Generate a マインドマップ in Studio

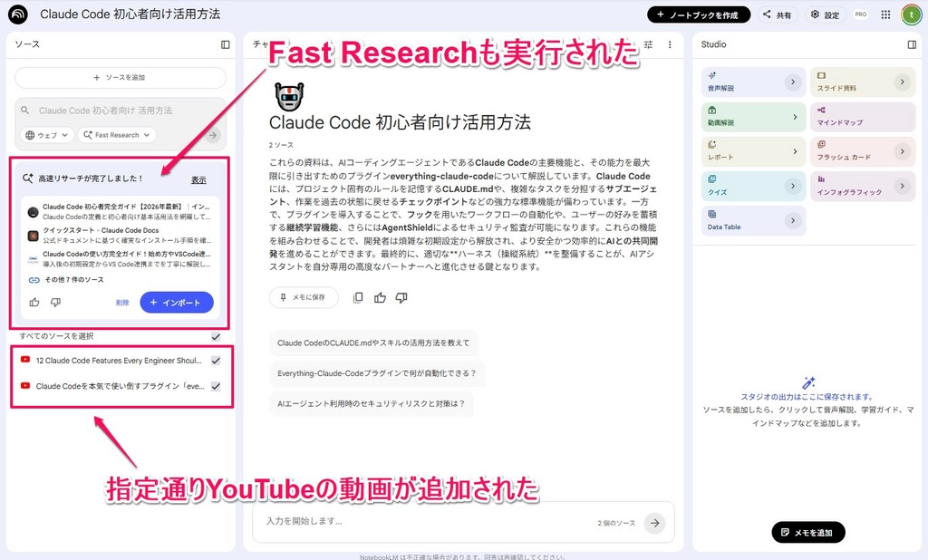[x=863, y=117]
